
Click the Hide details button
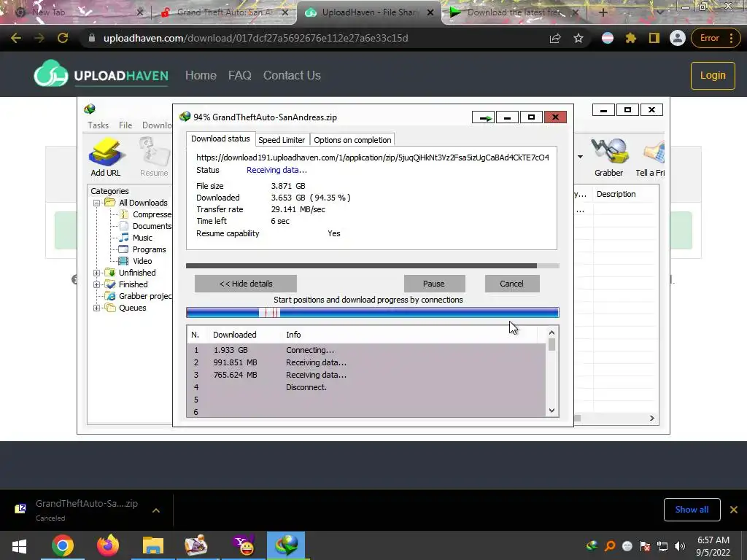coord(246,284)
